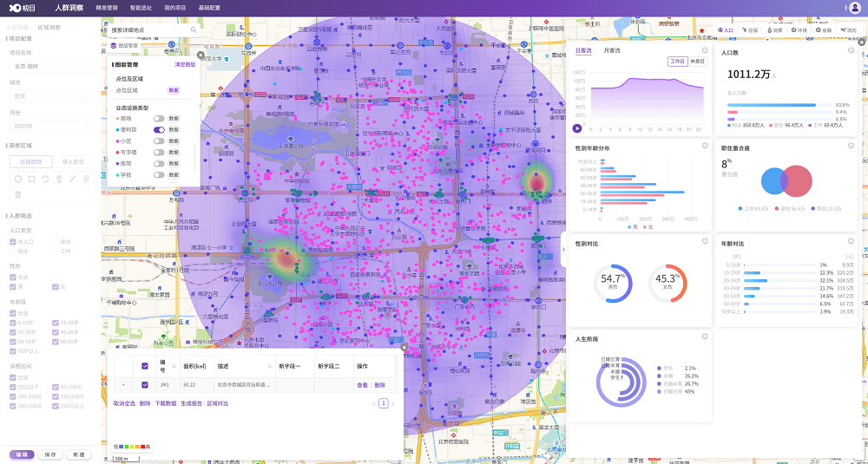
Task: Uncheck the JM1 row checkbox
Action: pyautogui.click(x=145, y=385)
